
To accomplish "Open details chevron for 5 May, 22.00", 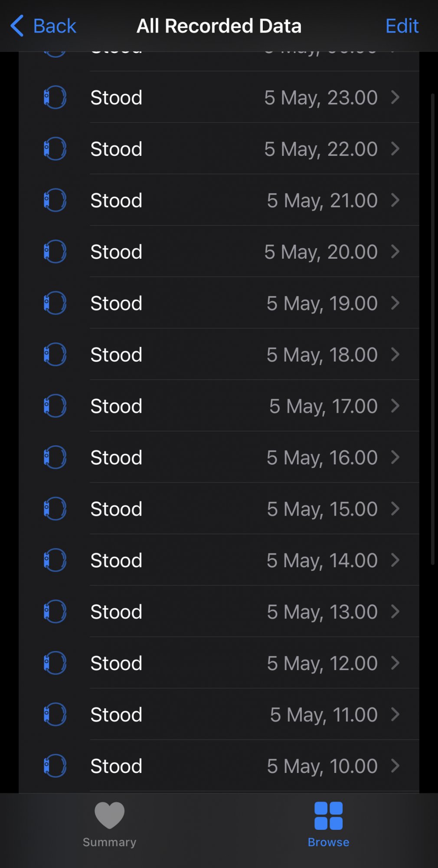I will pos(395,149).
